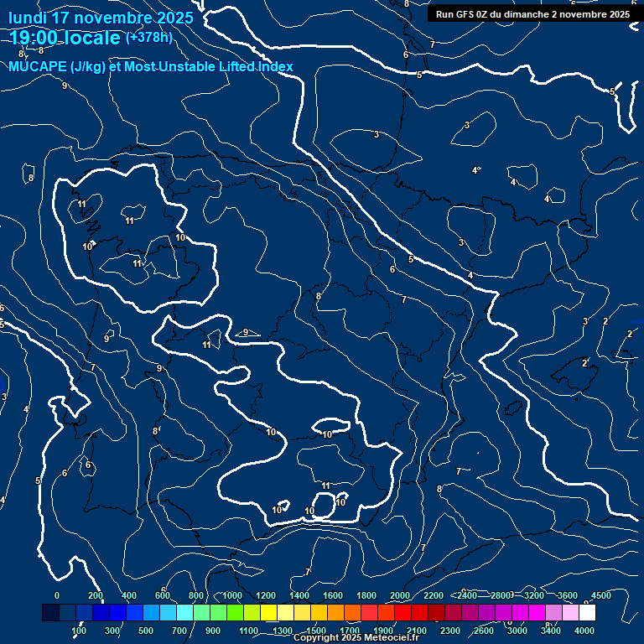Click the '2000' label on the color scale

point(400,595)
